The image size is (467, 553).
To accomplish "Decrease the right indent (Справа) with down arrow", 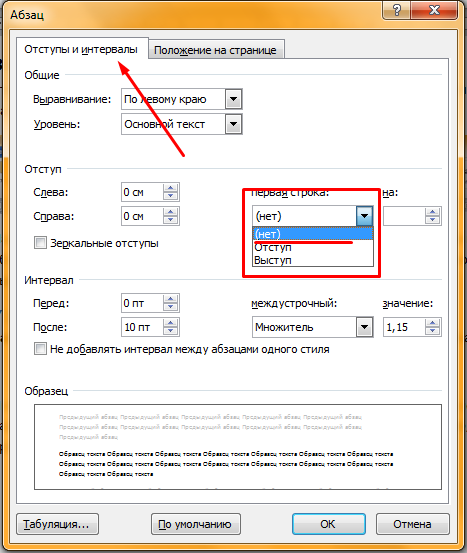I will pyautogui.click(x=171, y=220).
